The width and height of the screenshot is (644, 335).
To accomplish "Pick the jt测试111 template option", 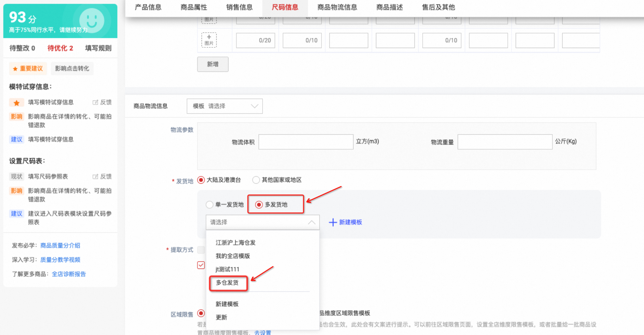I will 227,269.
